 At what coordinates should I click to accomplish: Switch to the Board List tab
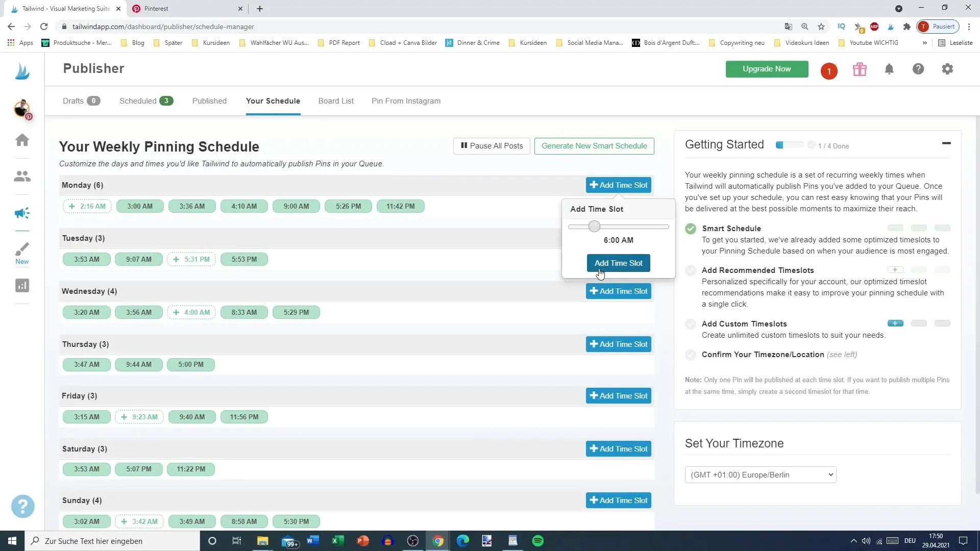(x=336, y=101)
